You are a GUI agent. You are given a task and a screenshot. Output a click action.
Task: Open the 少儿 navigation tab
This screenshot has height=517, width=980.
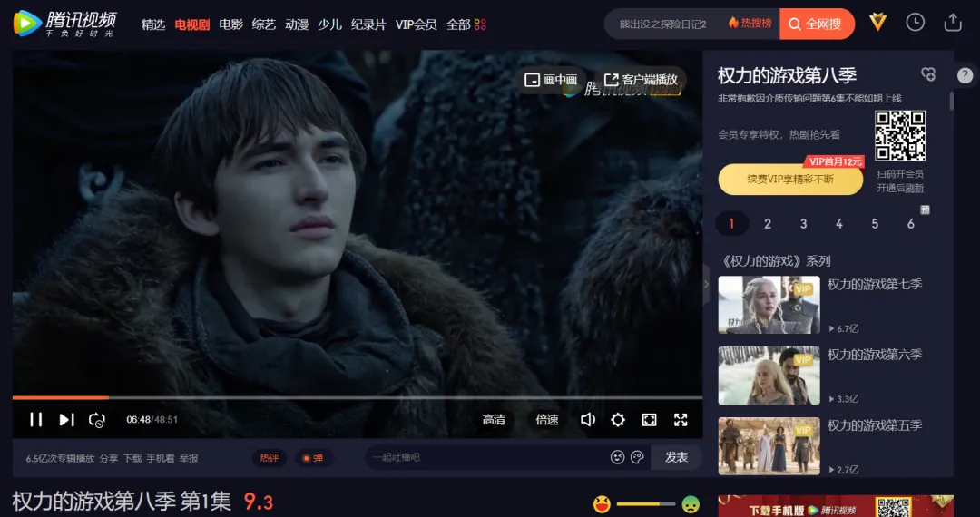click(329, 25)
